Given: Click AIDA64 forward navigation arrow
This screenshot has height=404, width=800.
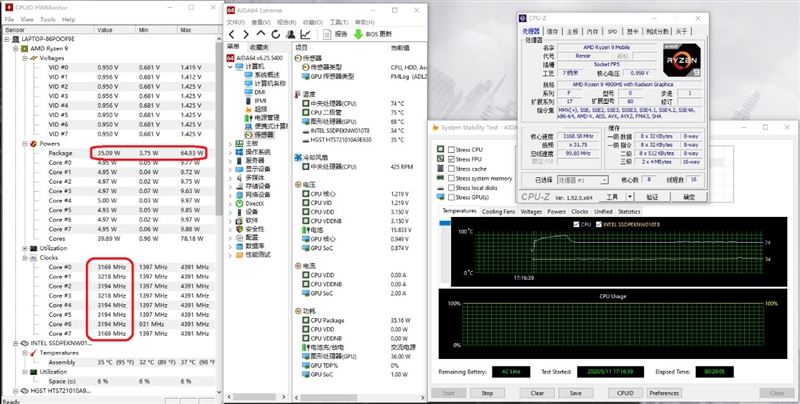Looking at the screenshot, I should tap(246, 34).
